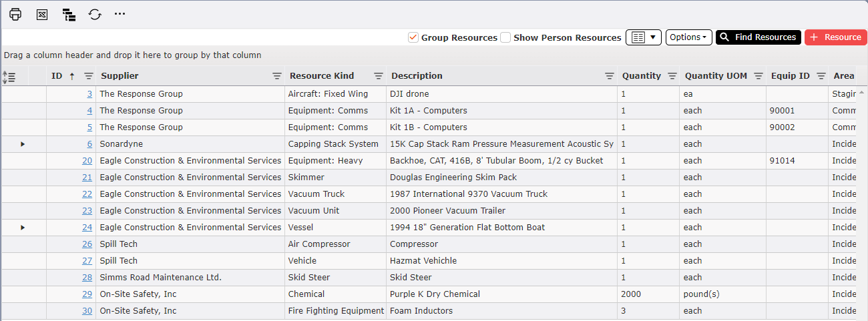
Task: Open resource ID 20 link
Action: point(87,161)
